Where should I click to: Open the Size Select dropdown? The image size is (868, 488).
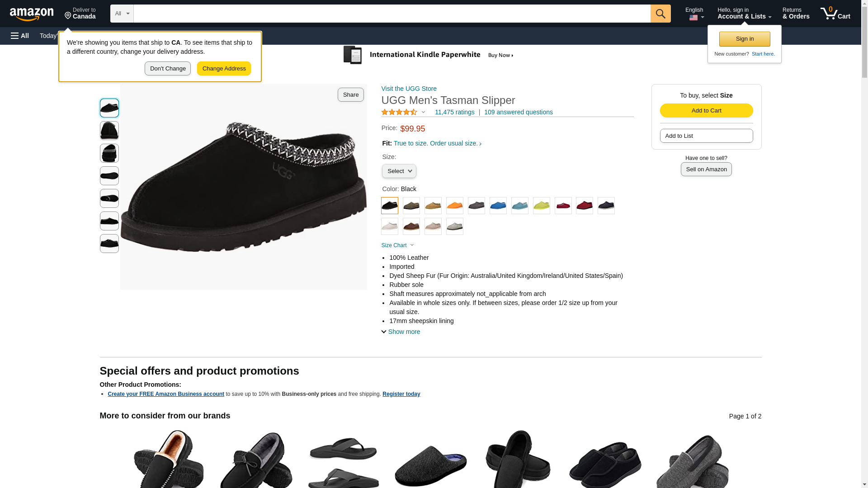tap(399, 171)
